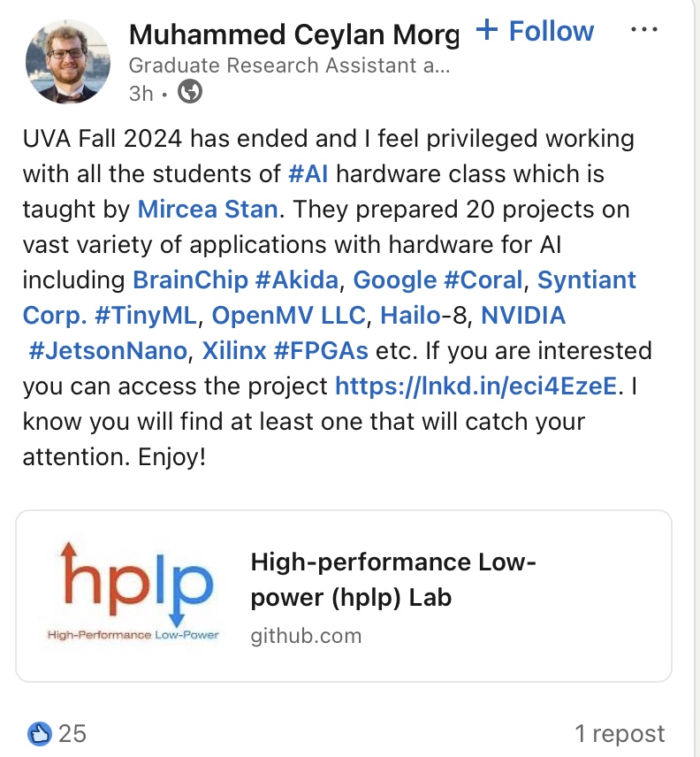Viewport: 700px width, 757px height.
Task: Open the BrainChip company link
Action: [x=190, y=280]
